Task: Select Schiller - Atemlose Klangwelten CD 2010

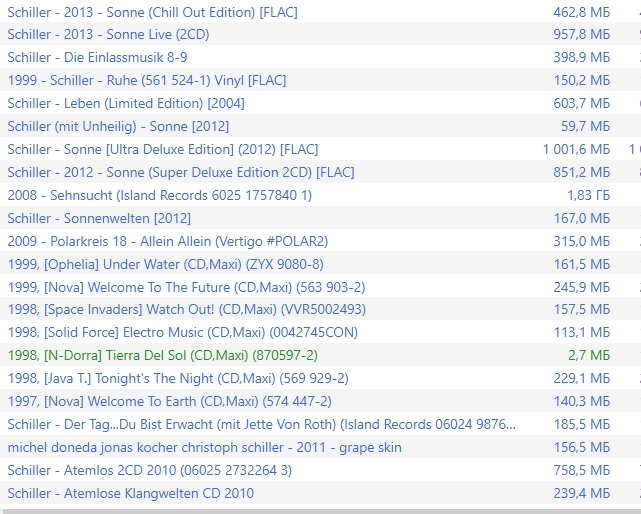Action: [130, 493]
